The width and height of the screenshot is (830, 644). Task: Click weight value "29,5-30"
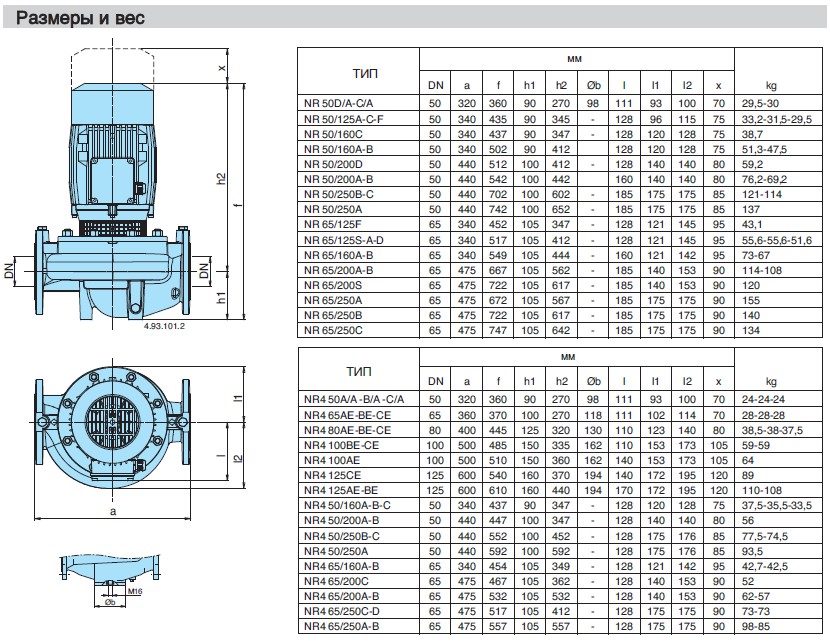(760, 104)
